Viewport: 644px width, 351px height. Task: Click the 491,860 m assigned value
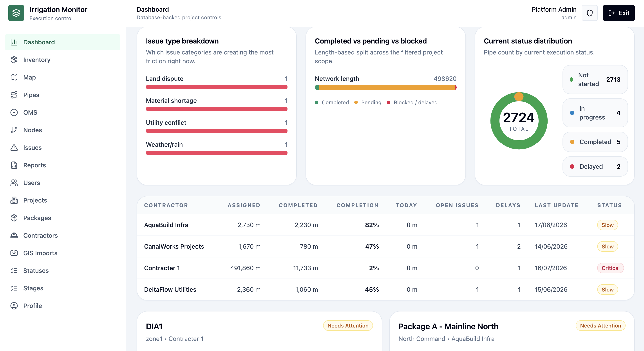point(245,268)
